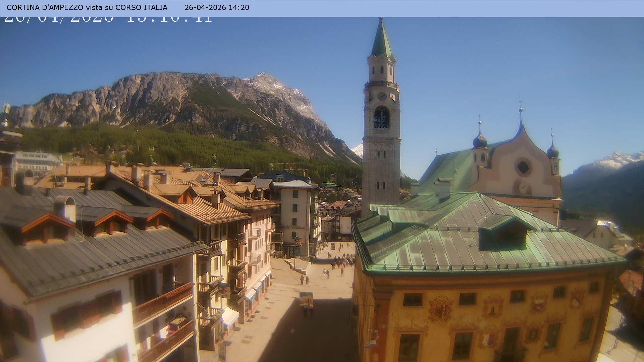The height and width of the screenshot is (362, 644).
Task: Click the curved metal chimney on the gray roof
Action: pos(65,206)
